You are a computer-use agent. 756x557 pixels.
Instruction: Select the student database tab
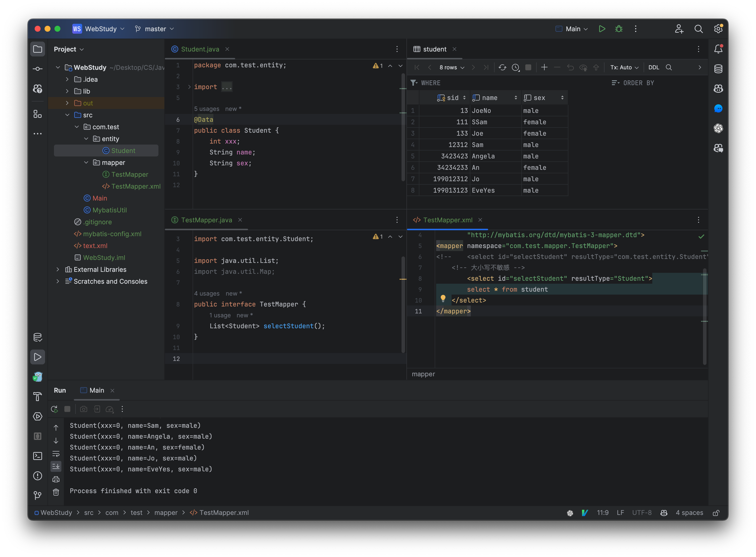pos(434,49)
